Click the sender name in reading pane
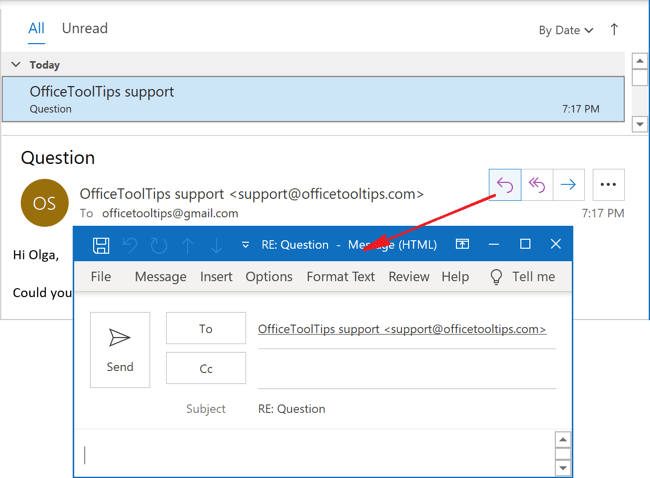 tap(252, 194)
